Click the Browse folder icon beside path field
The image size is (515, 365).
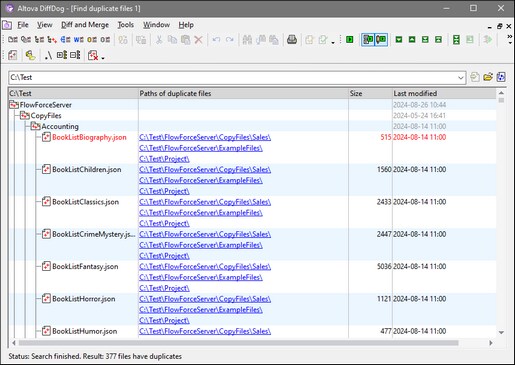pos(488,77)
